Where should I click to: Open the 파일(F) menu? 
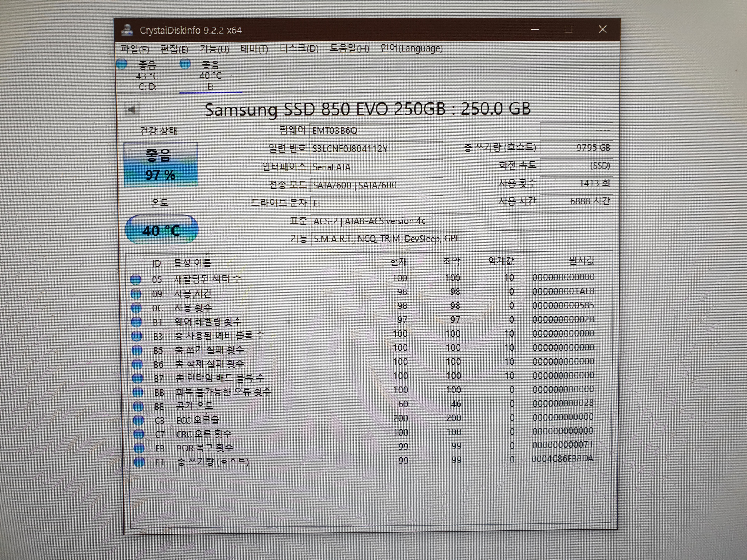click(135, 49)
